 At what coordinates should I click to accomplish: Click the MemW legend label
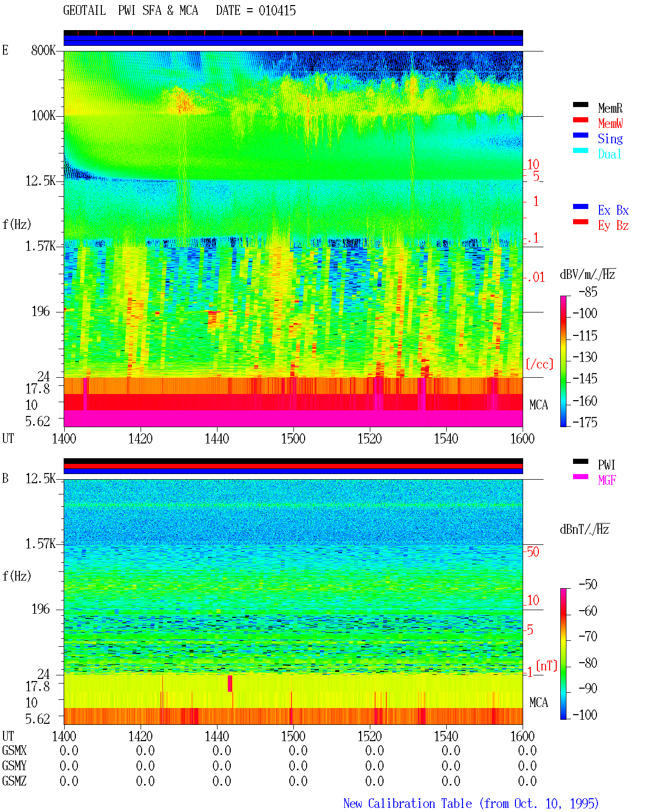[610, 123]
